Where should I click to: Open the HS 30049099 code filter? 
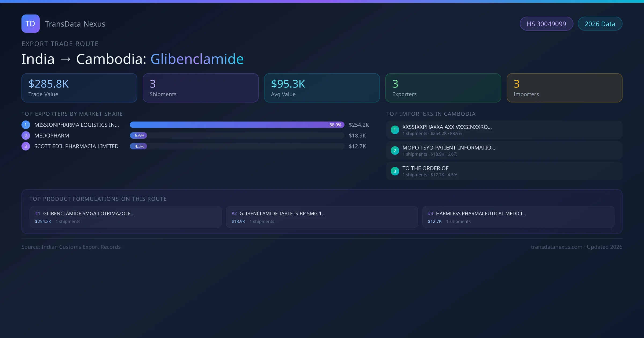tap(546, 24)
